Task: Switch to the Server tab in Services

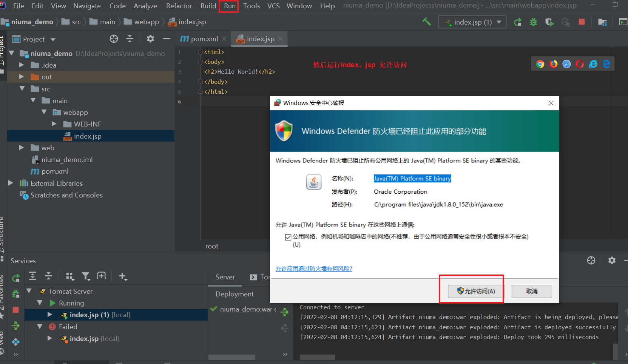Action: pos(225,277)
